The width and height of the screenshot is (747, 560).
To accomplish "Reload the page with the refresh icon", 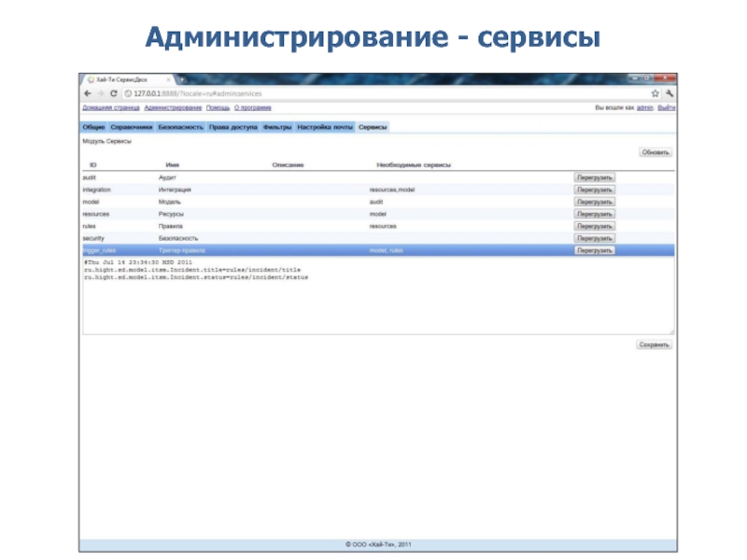I will pyautogui.click(x=113, y=93).
